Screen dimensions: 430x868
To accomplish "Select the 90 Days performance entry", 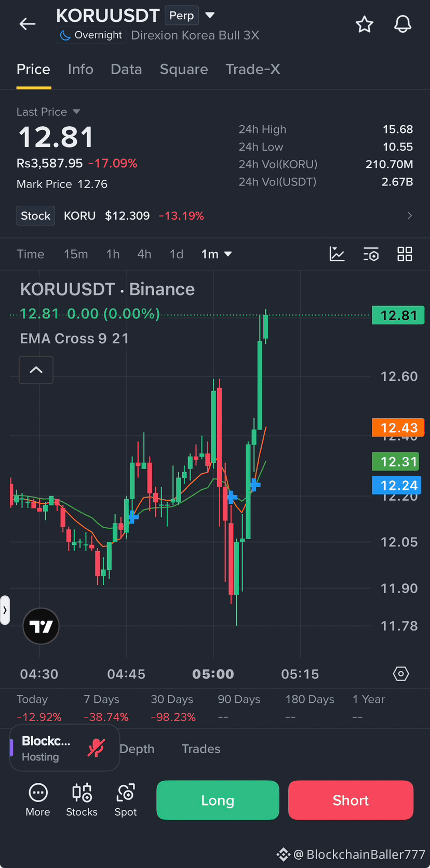I will [239, 708].
